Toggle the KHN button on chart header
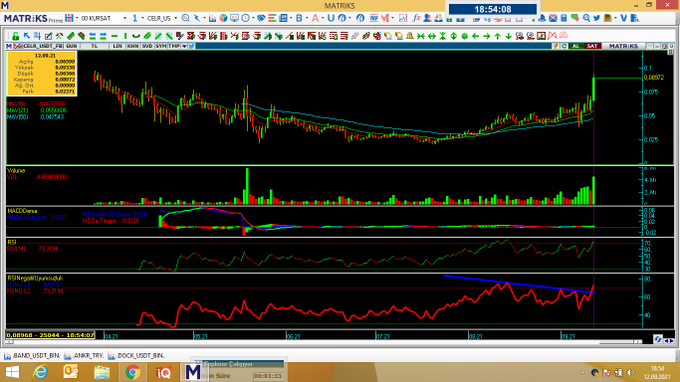The height and width of the screenshot is (382, 680). pyautogui.click(x=132, y=46)
